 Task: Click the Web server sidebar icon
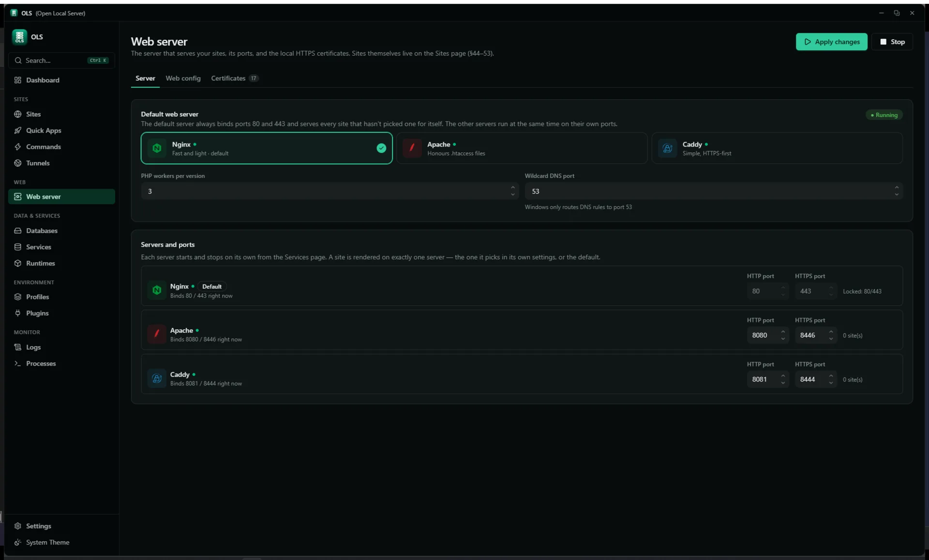point(18,197)
